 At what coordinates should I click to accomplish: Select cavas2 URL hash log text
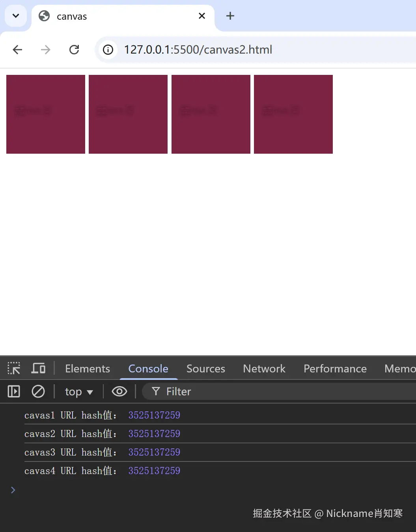(71, 433)
